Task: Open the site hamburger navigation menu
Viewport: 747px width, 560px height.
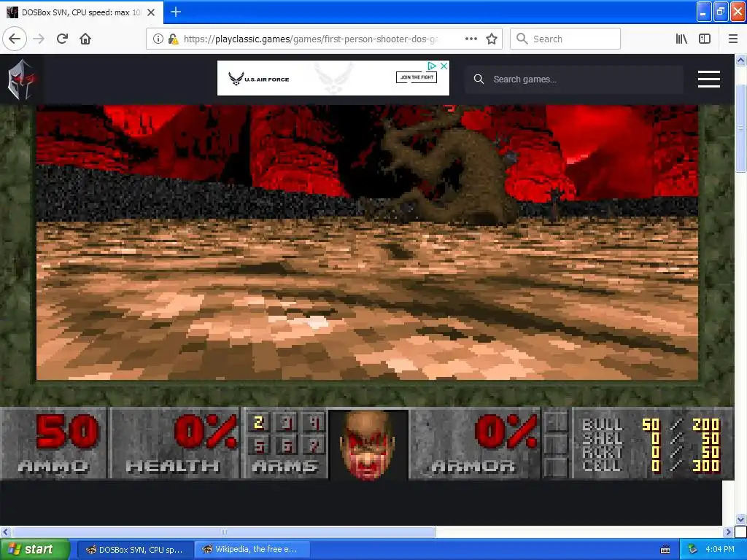Action: (709, 79)
